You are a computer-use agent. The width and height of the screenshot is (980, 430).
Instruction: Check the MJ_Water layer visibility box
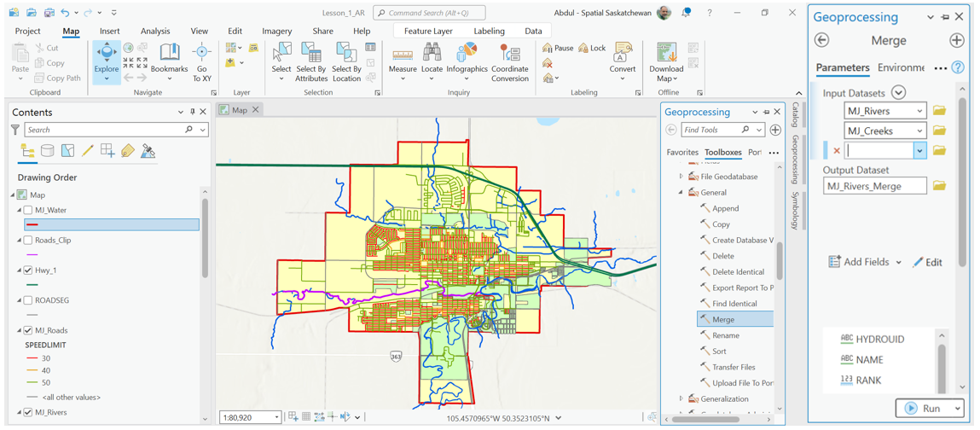click(x=28, y=210)
